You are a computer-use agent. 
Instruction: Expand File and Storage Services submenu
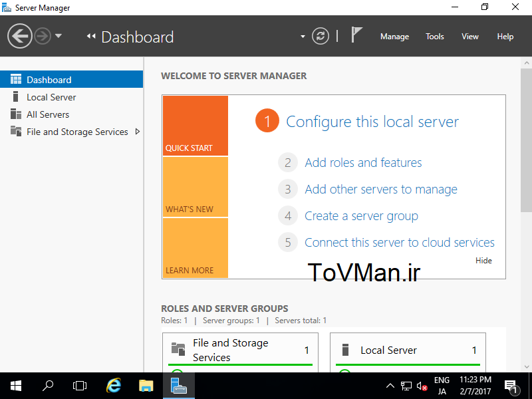[138, 132]
